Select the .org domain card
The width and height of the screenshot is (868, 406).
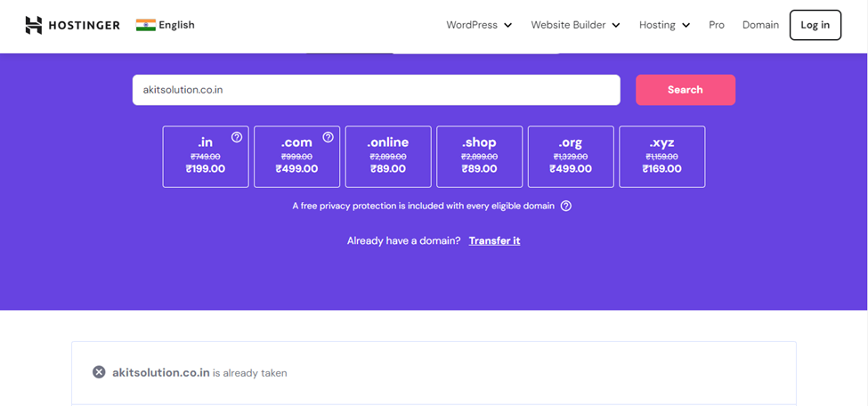coord(571,157)
